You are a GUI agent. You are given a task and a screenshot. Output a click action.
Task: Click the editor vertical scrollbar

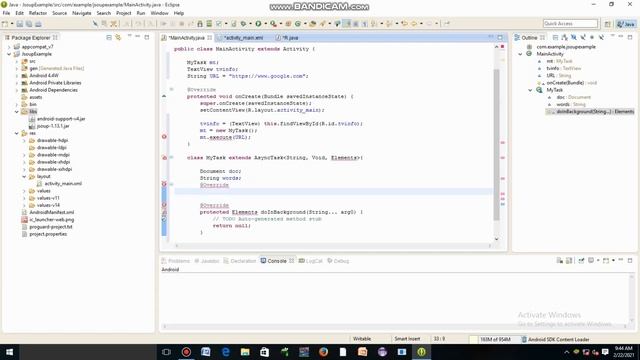[496, 144]
